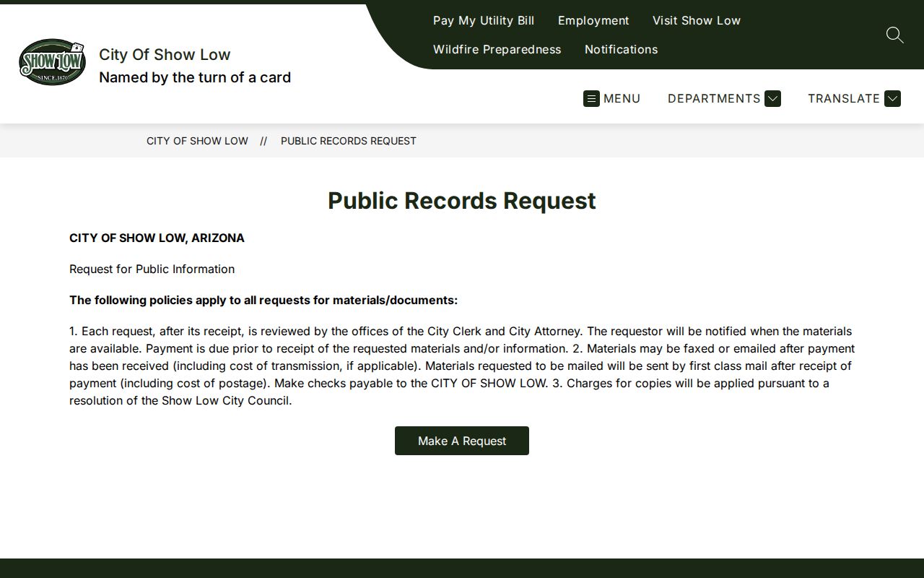Click the 'Public Records Request' page heading
The height and width of the screenshot is (578, 924).
pos(462,200)
